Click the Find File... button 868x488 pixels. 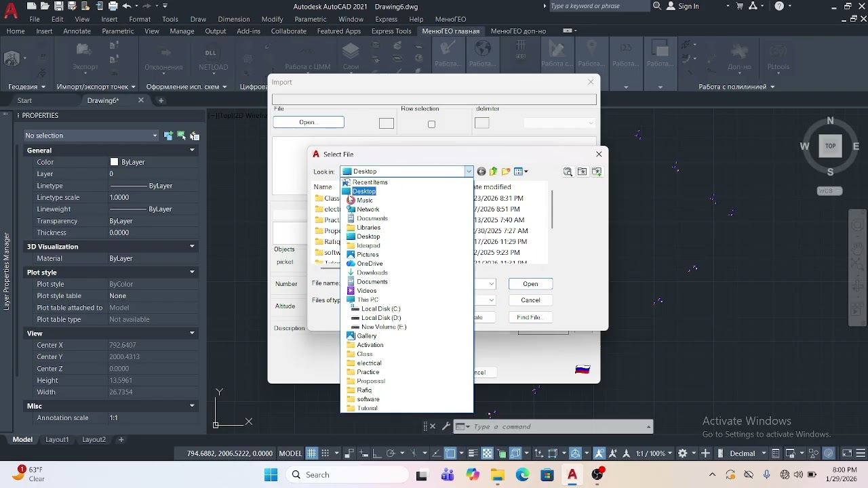tap(530, 317)
